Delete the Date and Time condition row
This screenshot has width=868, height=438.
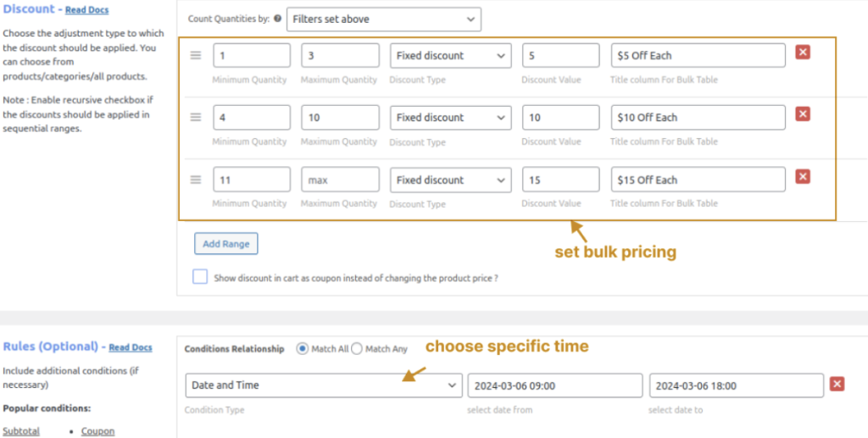[837, 384]
